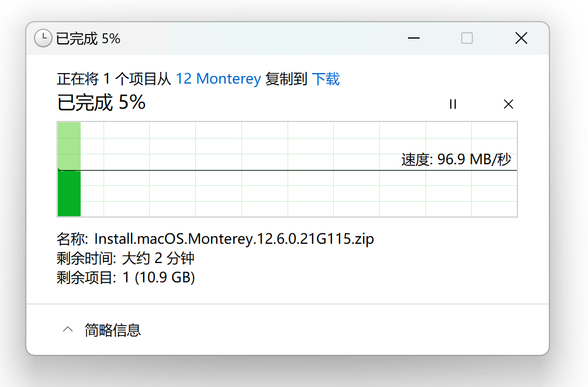Cancel the copy with the small X button
Screen dimensions: 588x387
tap(509, 104)
